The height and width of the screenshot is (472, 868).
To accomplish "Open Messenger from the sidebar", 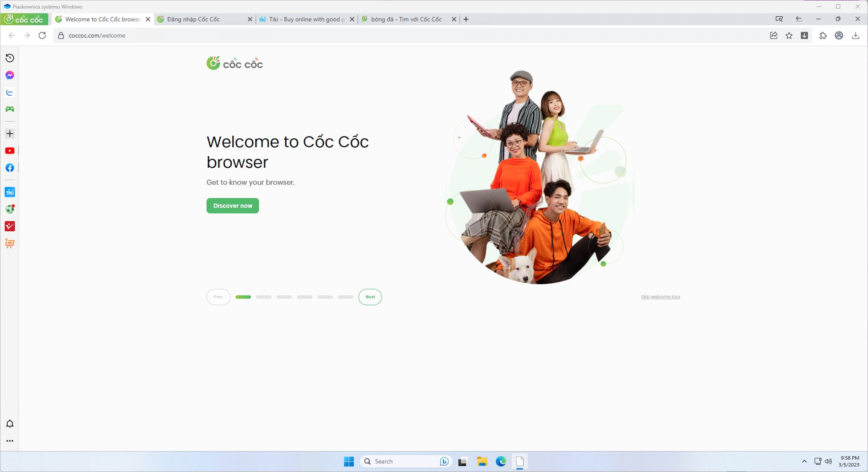I will click(10, 75).
